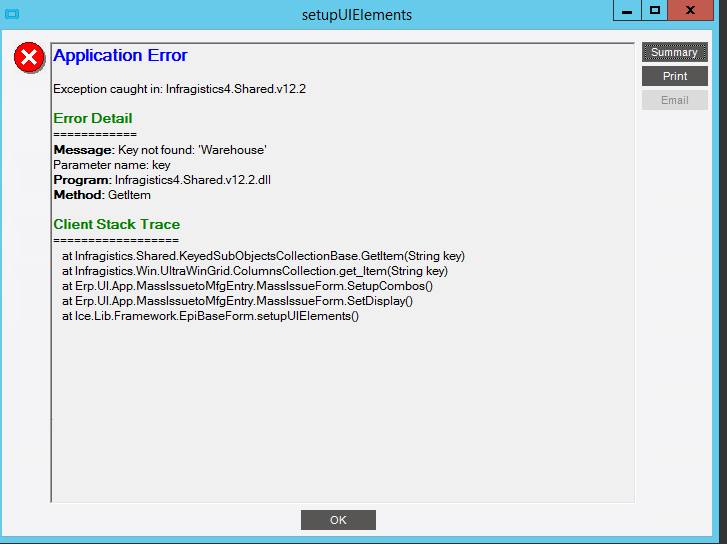The width and height of the screenshot is (727, 544).
Task: Click the 'Parameter name: key' line
Action: tap(112, 165)
